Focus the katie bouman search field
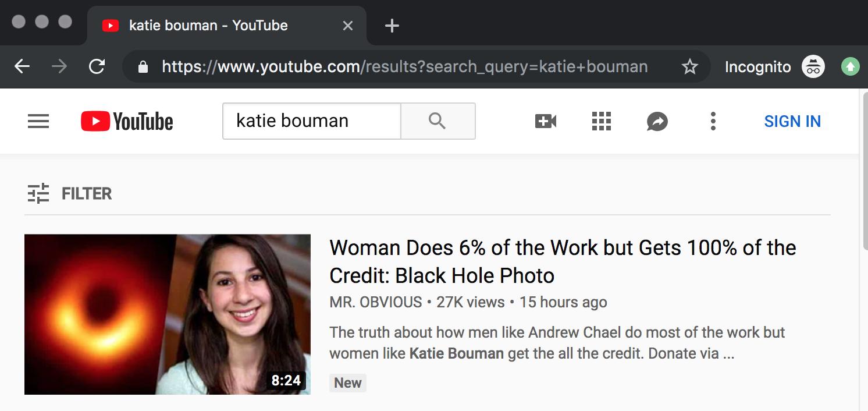The image size is (868, 411). coord(312,121)
